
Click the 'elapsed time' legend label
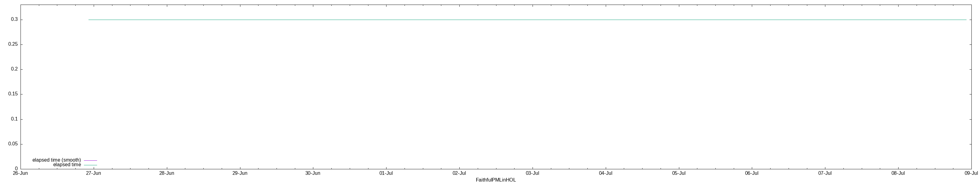click(x=67, y=165)
